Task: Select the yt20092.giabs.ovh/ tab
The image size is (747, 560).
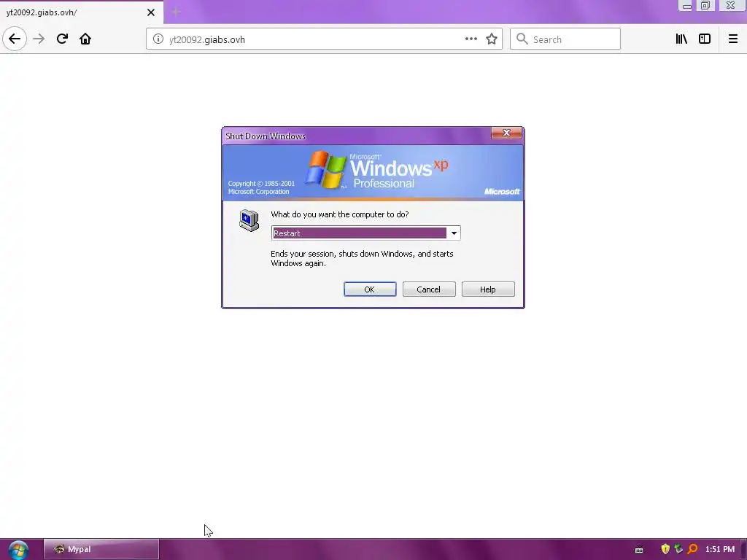Action: [x=82, y=12]
